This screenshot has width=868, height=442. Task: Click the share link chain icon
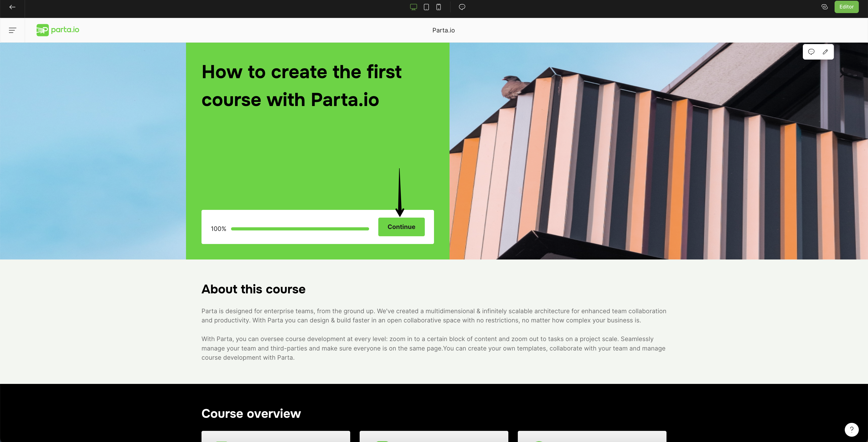825,7
